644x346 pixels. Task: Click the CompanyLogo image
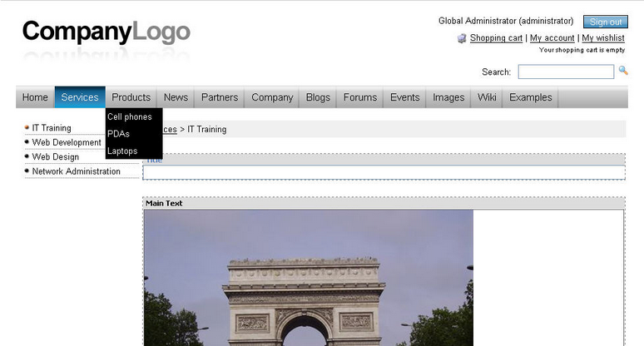107,39
